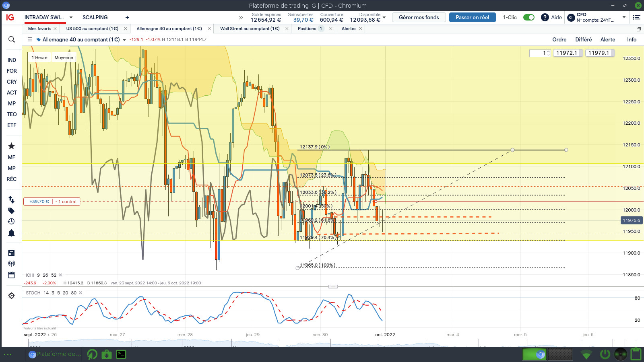Viewport: 644px width, 362px height.
Task: Open the search magnifier in left sidebar
Action: click(11, 39)
